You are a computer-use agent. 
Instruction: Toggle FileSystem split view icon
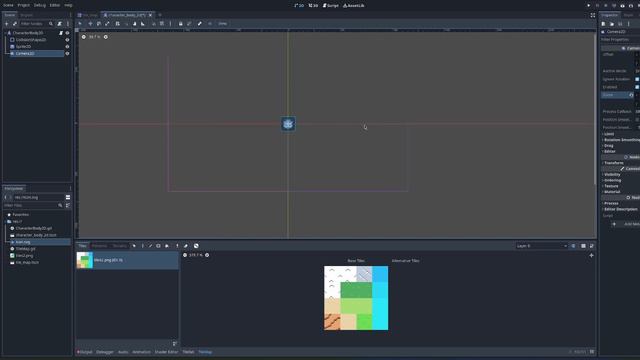pyautogui.click(x=68, y=197)
